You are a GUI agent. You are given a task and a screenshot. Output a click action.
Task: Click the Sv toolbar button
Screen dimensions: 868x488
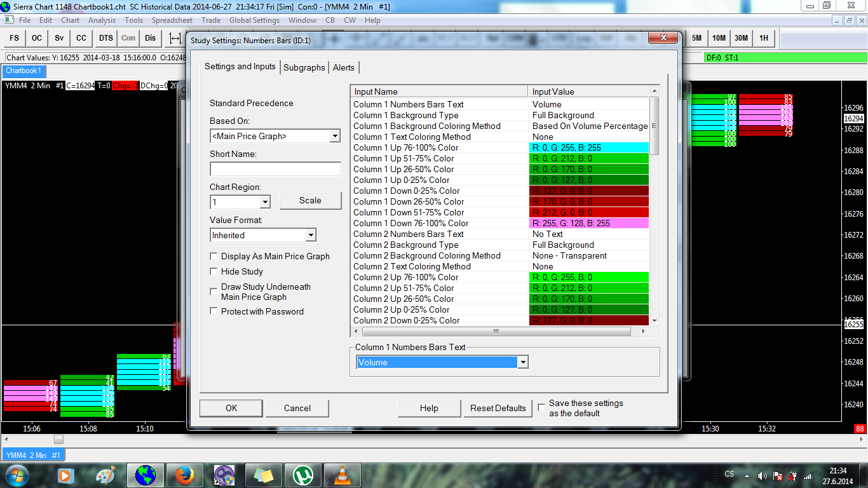point(59,38)
